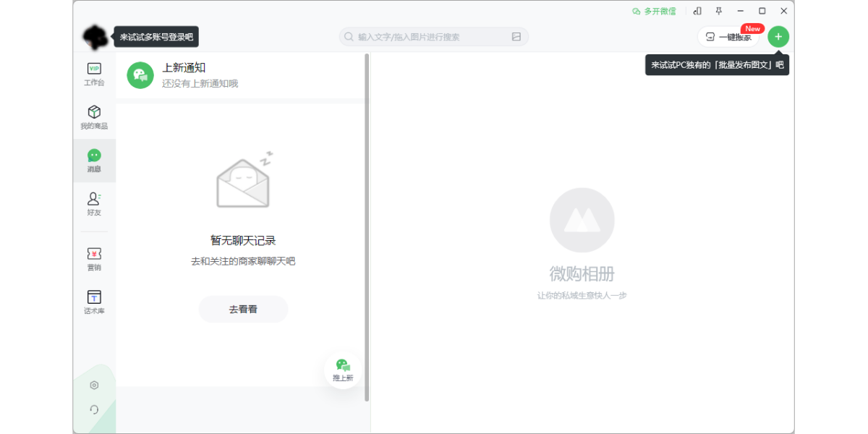The width and height of the screenshot is (868, 434).
Task: Click the image search icon in search box
Action: point(516,37)
